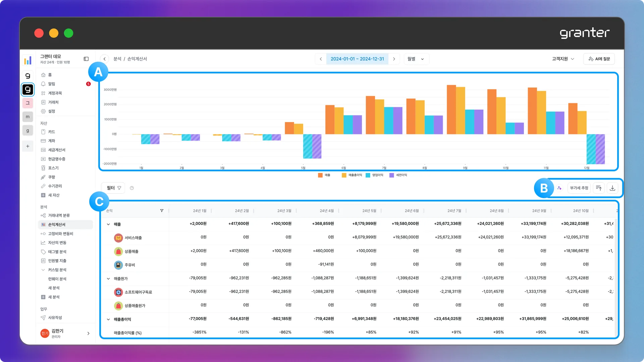Collapse the sidebar panel icon
The width and height of the screenshot is (644, 362).
pyautogui.click(x=86, y=59)
